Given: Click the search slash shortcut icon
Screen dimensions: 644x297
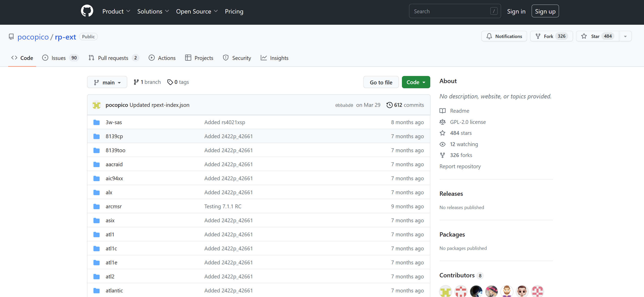Looking at the screenshot, I should coord(494,11).
